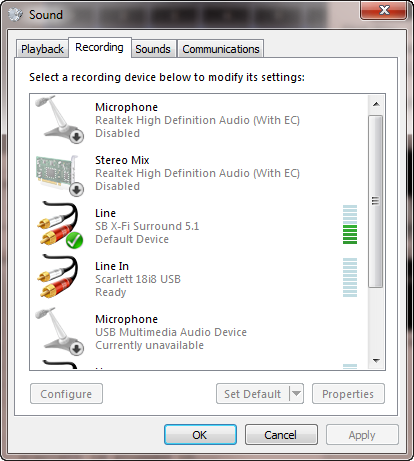Click the OK button
The height and width of the screenshot is (461, 414).
[x=200, y=435]
